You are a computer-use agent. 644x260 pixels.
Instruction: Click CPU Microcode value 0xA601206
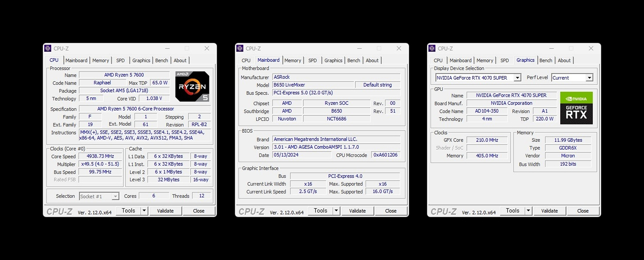(386, 155)
